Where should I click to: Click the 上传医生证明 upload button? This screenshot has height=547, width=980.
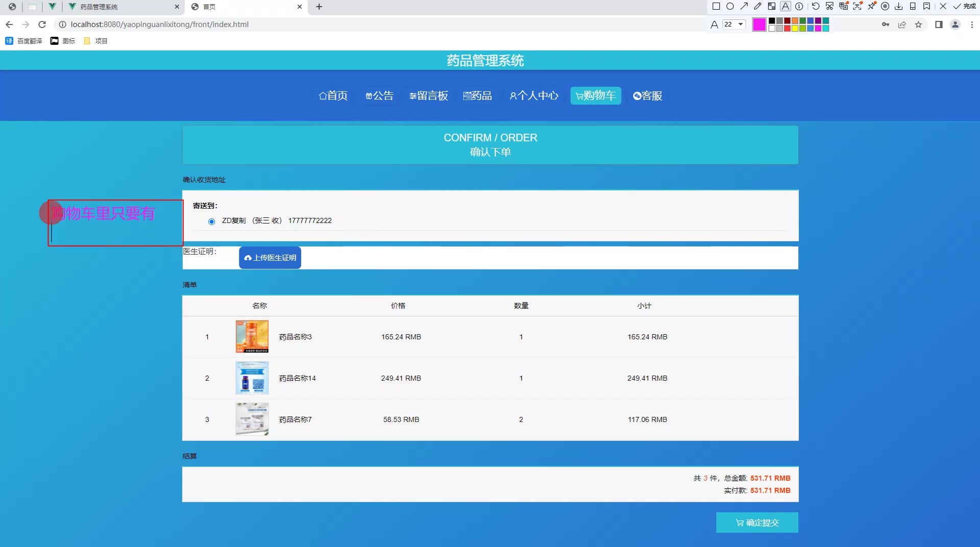pyautogui.click(x=270, y=258)
